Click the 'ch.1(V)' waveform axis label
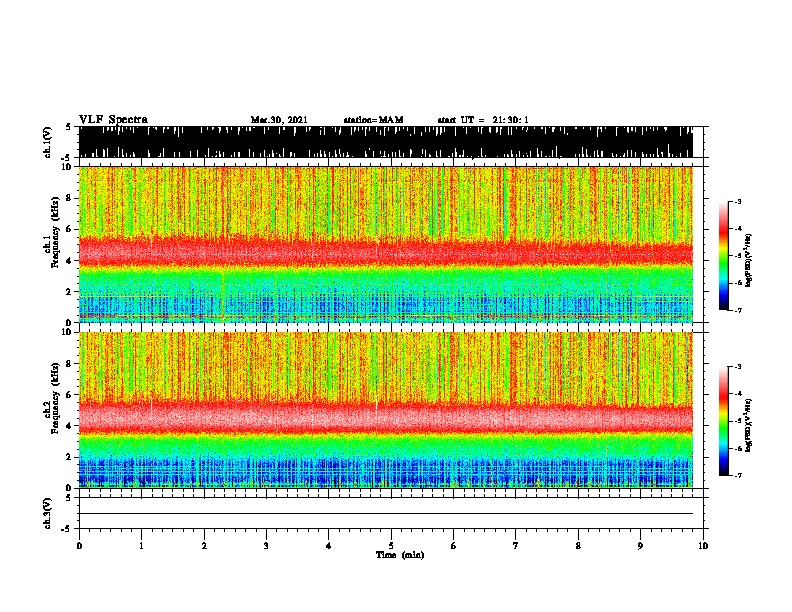The height and width of the screenshot is (612, 792). point(48,142)
